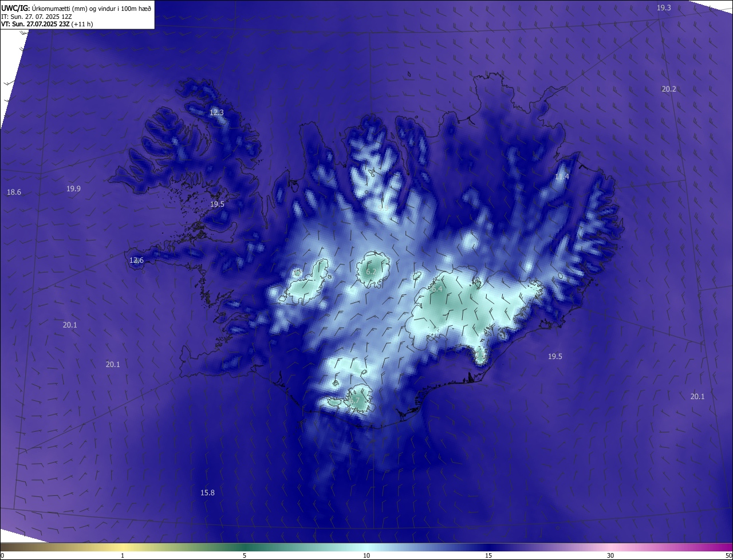Click the 6.7 value on the southern glacier
Image resolution: width=733 pixels, height=560 pixels.
[353, 401]
